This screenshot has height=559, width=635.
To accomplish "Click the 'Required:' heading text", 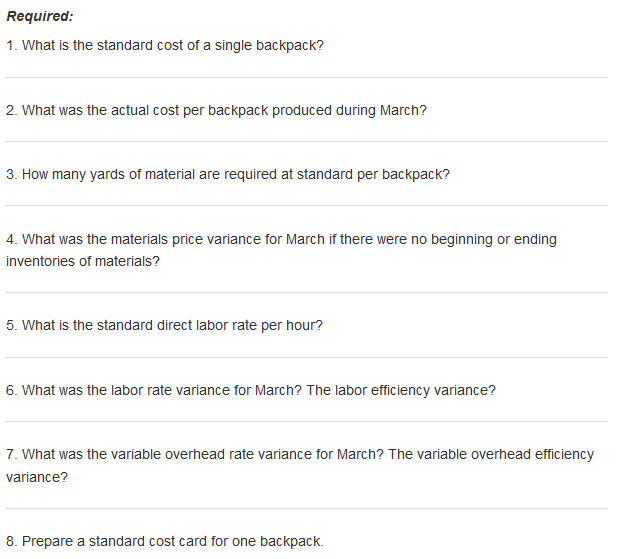I will [x=40, y=16].
